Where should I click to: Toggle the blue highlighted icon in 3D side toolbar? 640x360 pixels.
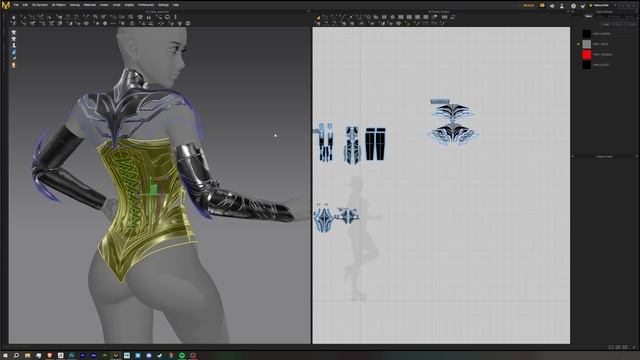point(13,52)
